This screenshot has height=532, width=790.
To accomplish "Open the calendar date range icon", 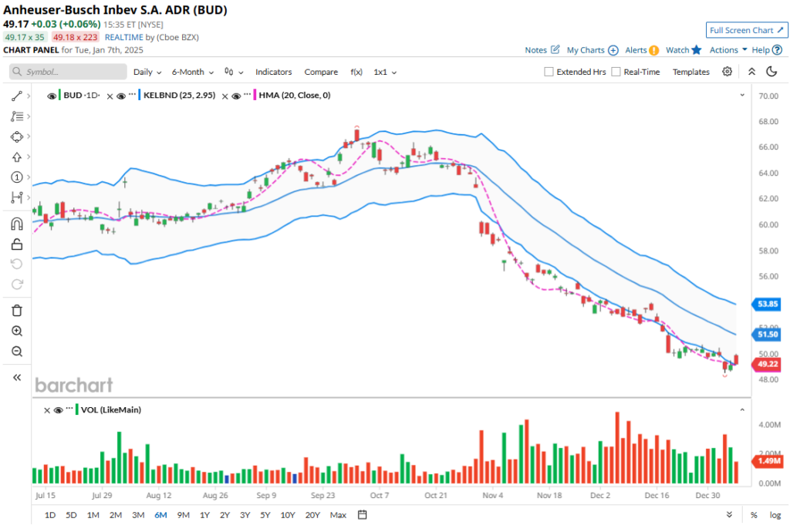I will point(362,515).
